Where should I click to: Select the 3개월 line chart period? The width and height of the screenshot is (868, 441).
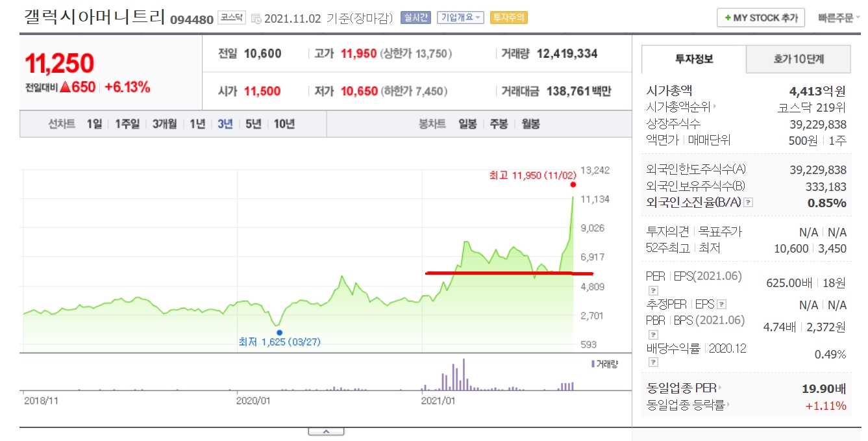pyautogui.click(x=164, y=124)
